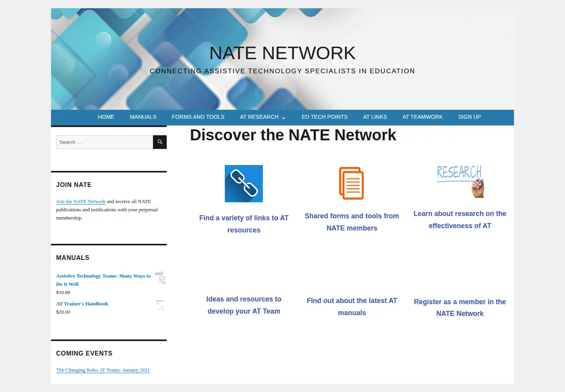
Task: Open the AT Research menu item
Action: tap(259, 117)
